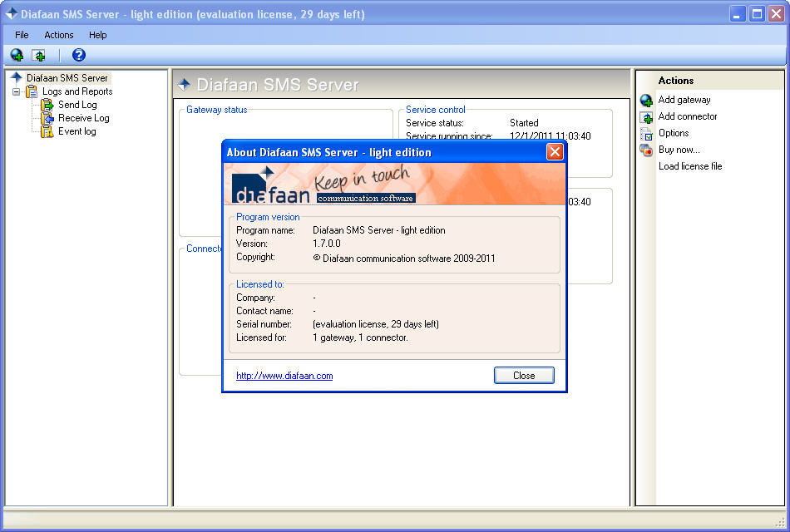Open Help using the question mark toolbar icon
The height and width of the screenshot is (532, 790).
pyautogui.click(x=77, y=53)
